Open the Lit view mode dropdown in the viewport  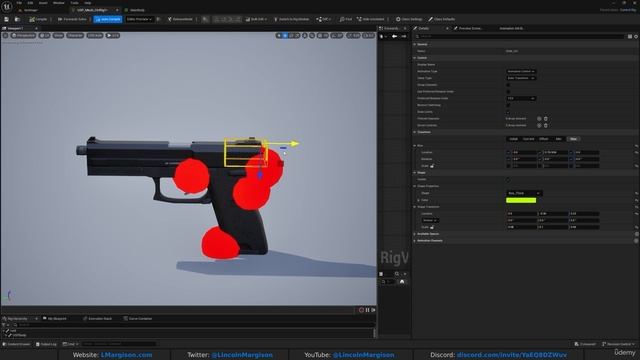[44, 36]
